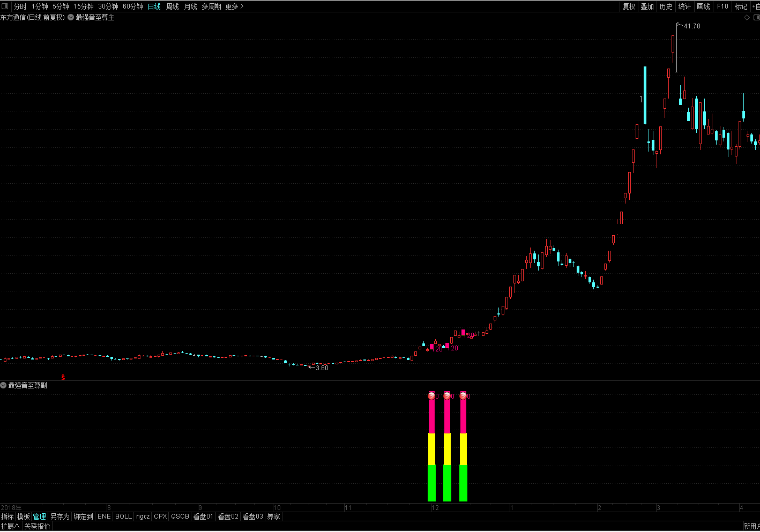Click the 最强音至尊主 indicator name
The width and height of the screenshot is (760, 532).
pos(95,18)
